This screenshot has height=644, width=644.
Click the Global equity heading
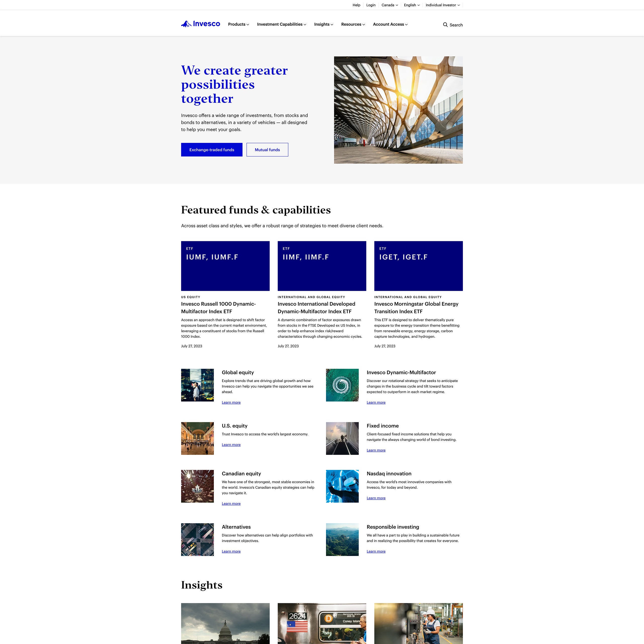(238, 372)
